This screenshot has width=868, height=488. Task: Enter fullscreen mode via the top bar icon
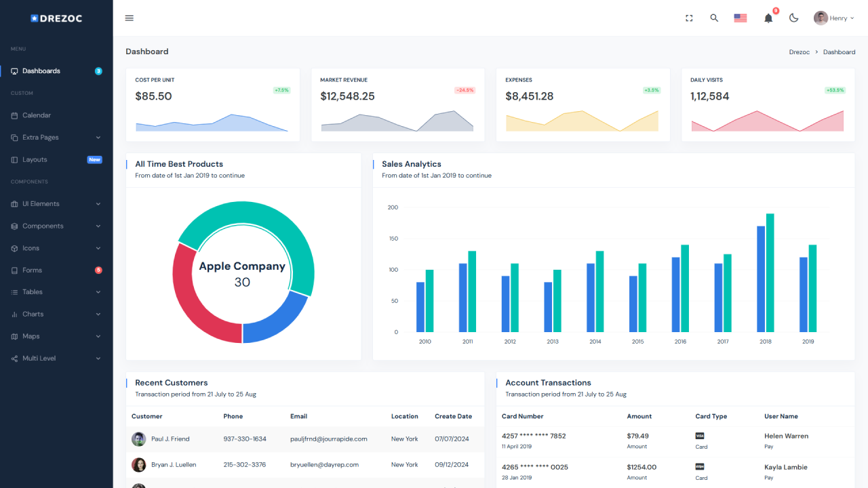(689, 18)
